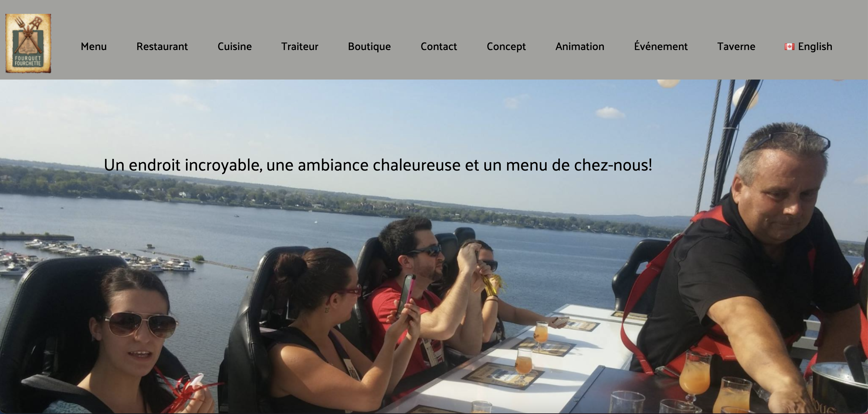
Task: Click the woman's aviator sunglasses in photo
Action: 141,325
